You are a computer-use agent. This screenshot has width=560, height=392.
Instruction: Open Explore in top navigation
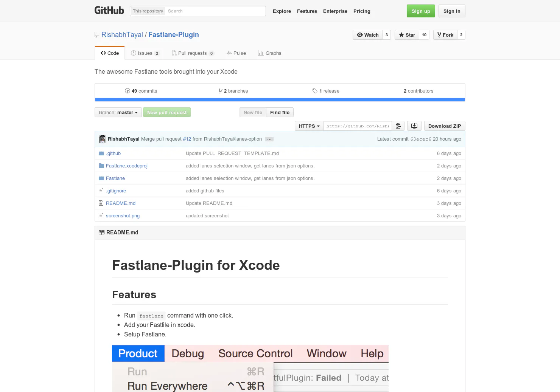(x=282, y=11)
